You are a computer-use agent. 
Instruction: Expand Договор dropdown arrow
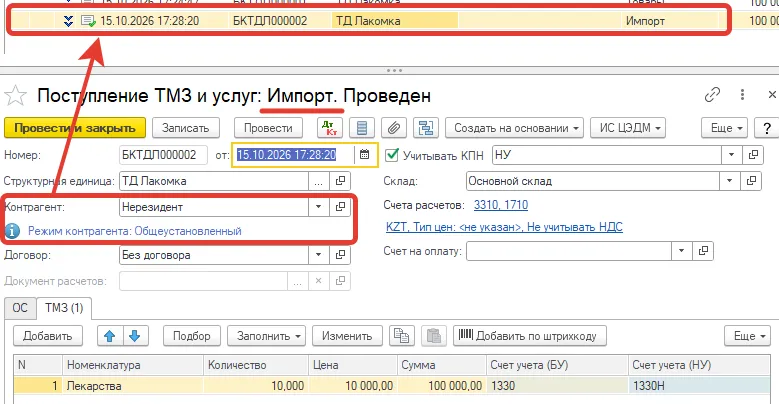[319, 255]
